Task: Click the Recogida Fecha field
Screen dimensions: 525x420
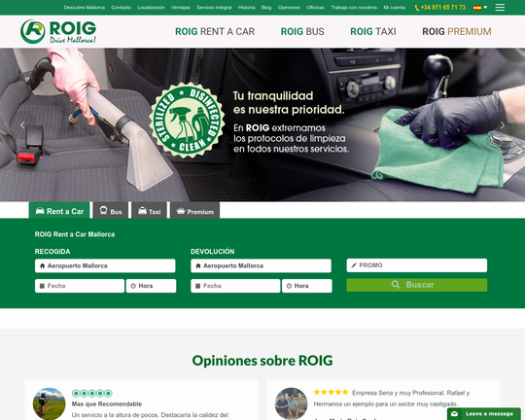Action: 80,286
